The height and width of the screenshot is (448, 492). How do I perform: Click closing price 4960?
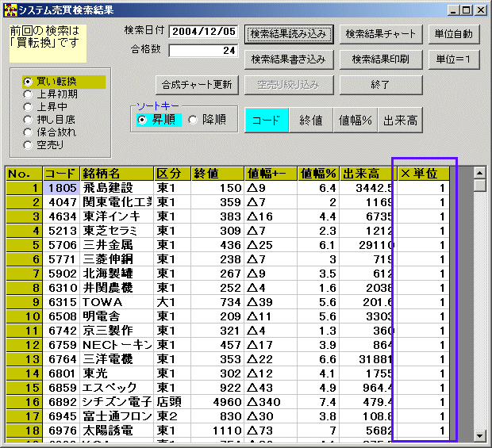217,402
